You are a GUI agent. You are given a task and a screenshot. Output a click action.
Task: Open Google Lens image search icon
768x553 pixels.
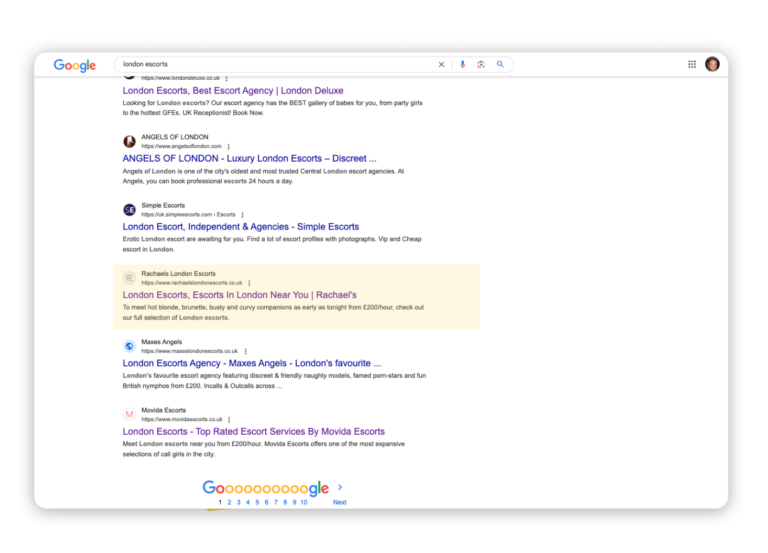pyautogui.click(x=481, y=64)
